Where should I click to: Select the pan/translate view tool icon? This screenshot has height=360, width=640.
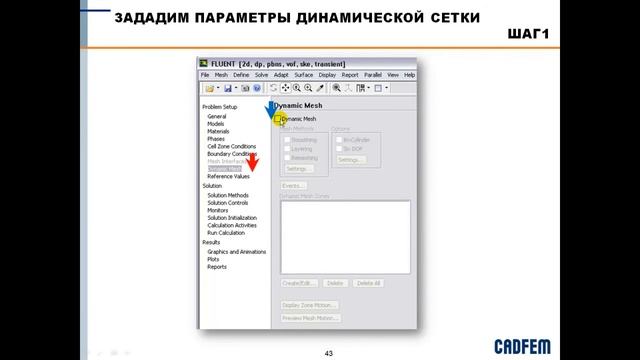(x=285, y=88)
